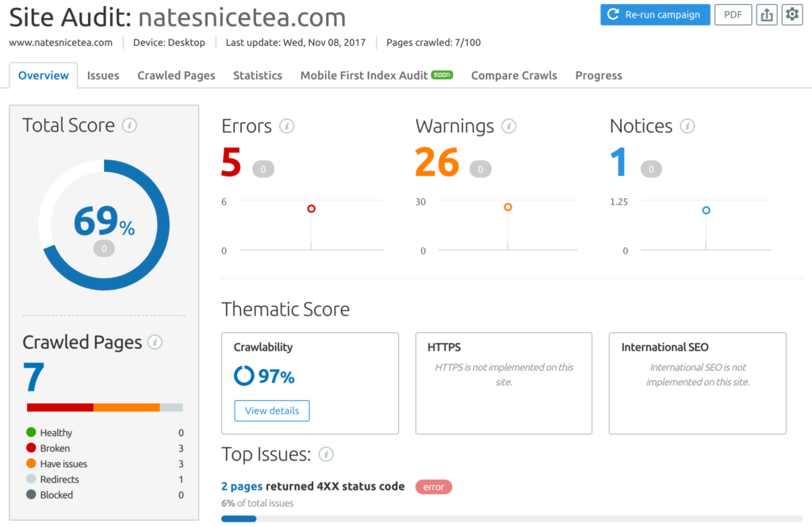
Task: Click the crawled pages count 7
Action: pyautogui.click(x=33, y=377)
